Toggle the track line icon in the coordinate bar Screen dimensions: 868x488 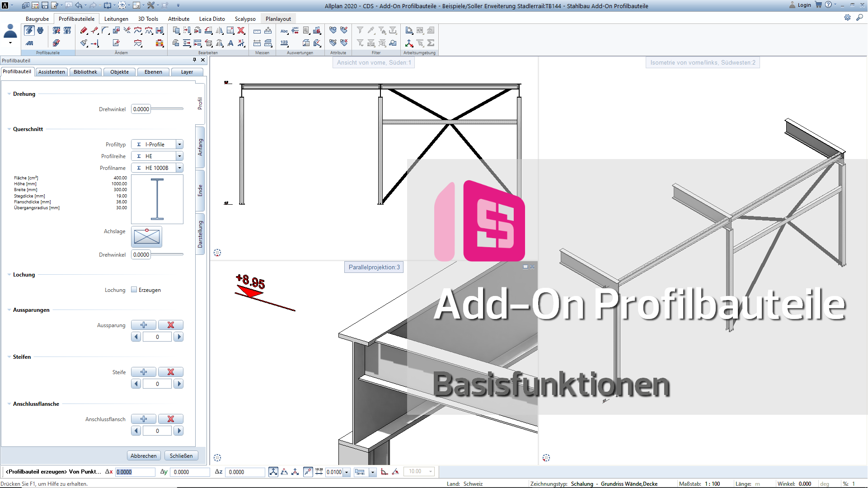(x=308, y=472)
